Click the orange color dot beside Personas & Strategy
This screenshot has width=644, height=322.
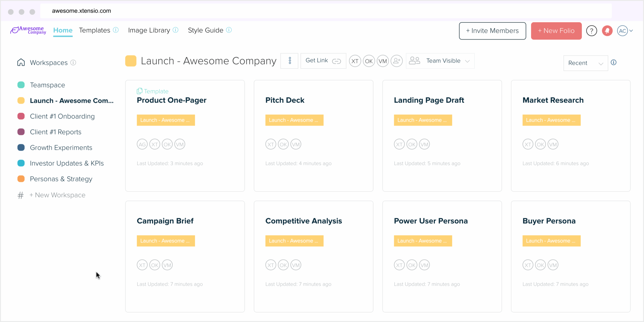pos(21,179)
